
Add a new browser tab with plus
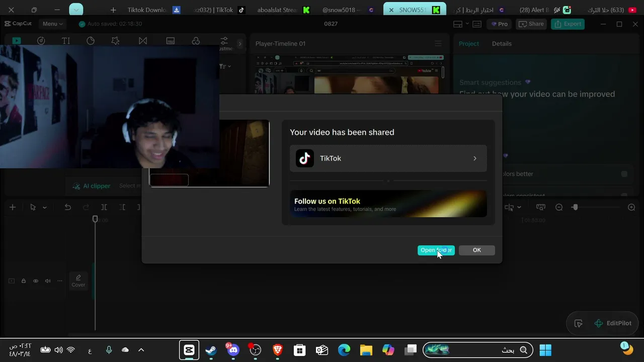click(113, 10)
